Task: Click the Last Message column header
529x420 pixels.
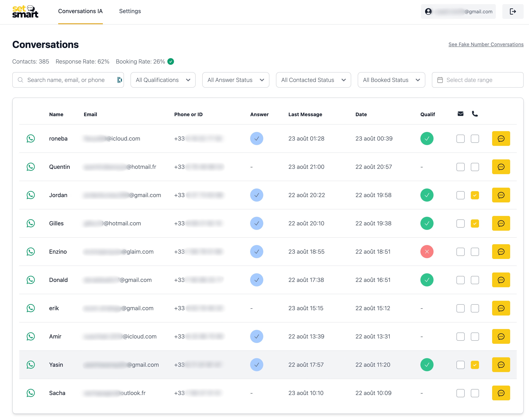Action: (305, 114)
